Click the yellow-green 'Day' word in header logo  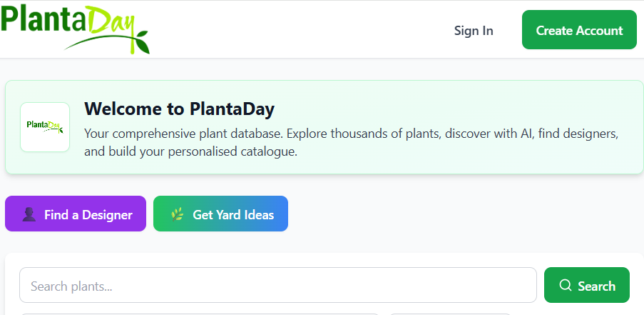(x=110, y=20)
